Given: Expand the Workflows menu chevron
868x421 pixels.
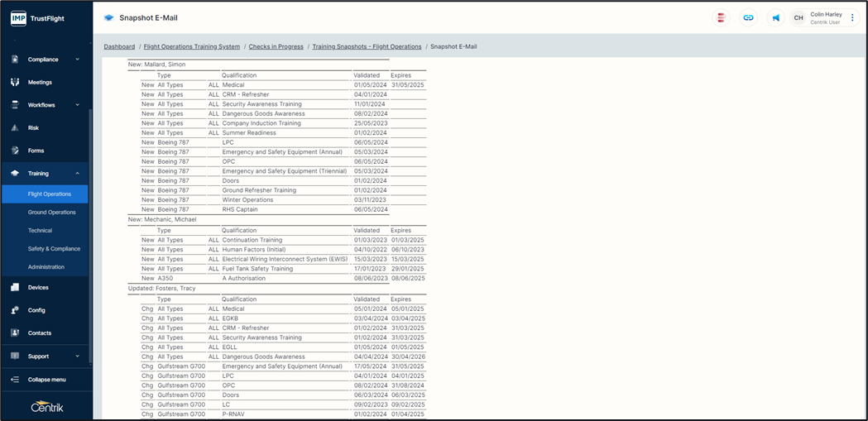Looking at the screenshot, I should pyautogui.click(x=78, y=105).
